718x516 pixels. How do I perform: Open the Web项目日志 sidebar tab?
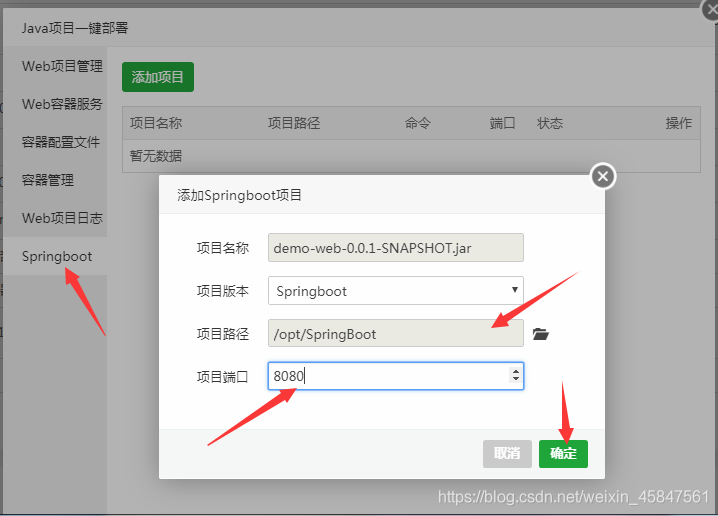click(55, 218)
